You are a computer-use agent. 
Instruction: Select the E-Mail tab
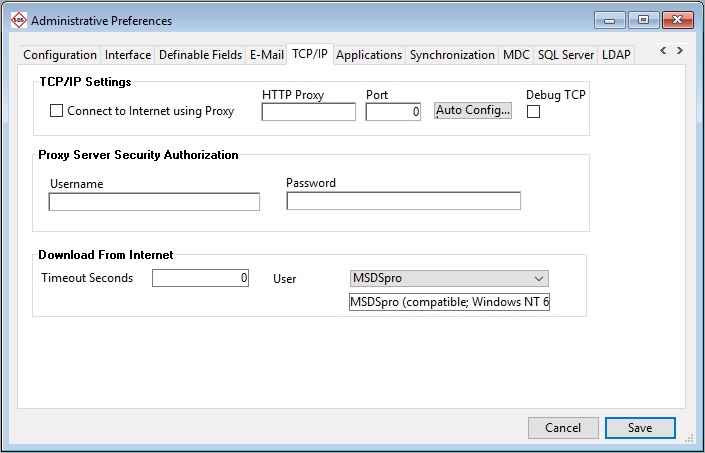pos(267,55)
